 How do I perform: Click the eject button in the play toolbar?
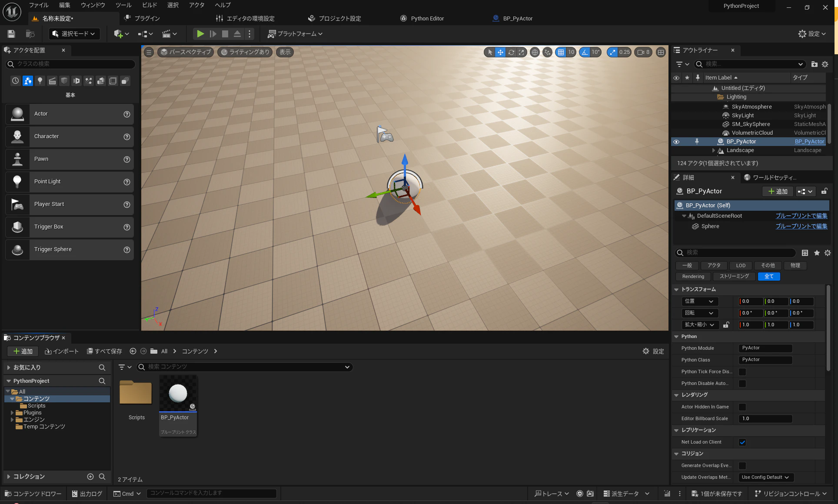(x=237, y=34)
